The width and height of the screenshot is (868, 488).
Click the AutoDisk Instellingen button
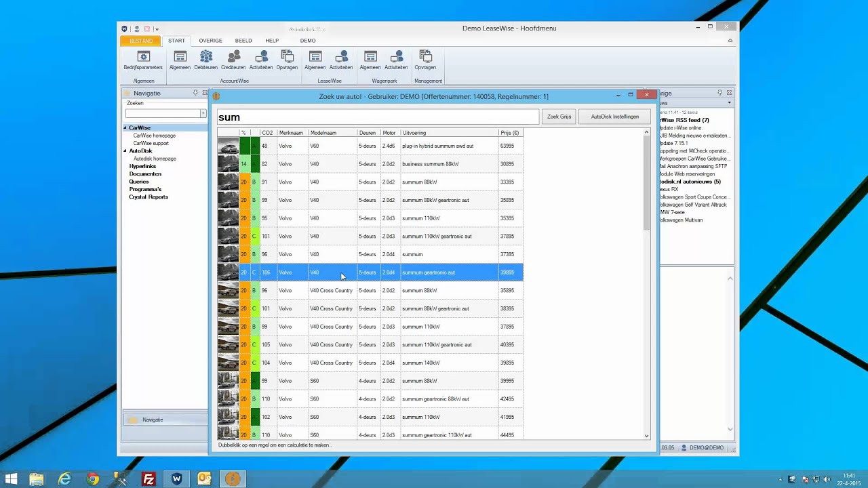[x=615, y=117]
